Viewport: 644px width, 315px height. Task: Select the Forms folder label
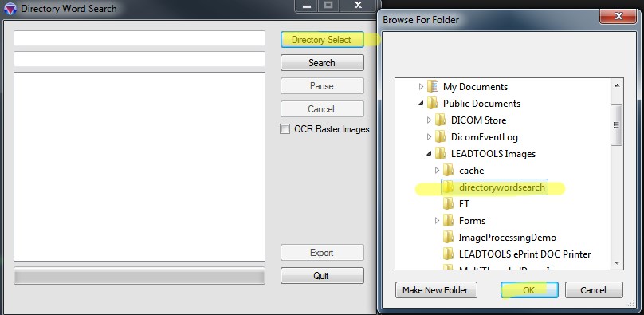tap(472, 221)
